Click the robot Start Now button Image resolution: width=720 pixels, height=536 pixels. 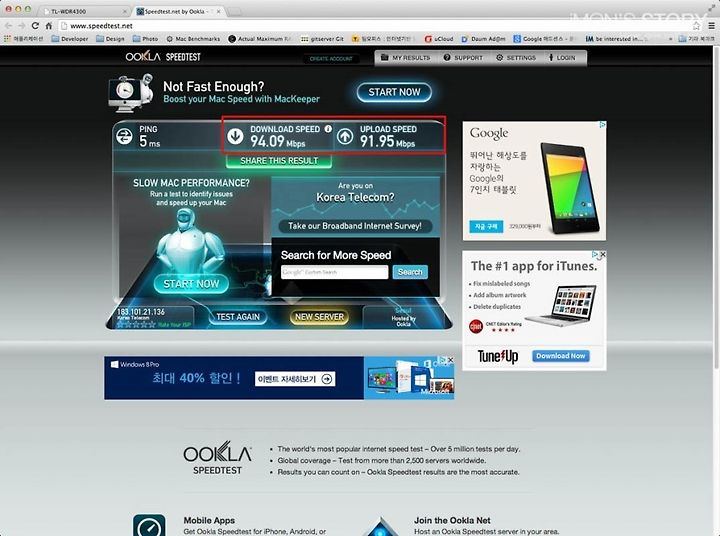[x=191, y=284]
